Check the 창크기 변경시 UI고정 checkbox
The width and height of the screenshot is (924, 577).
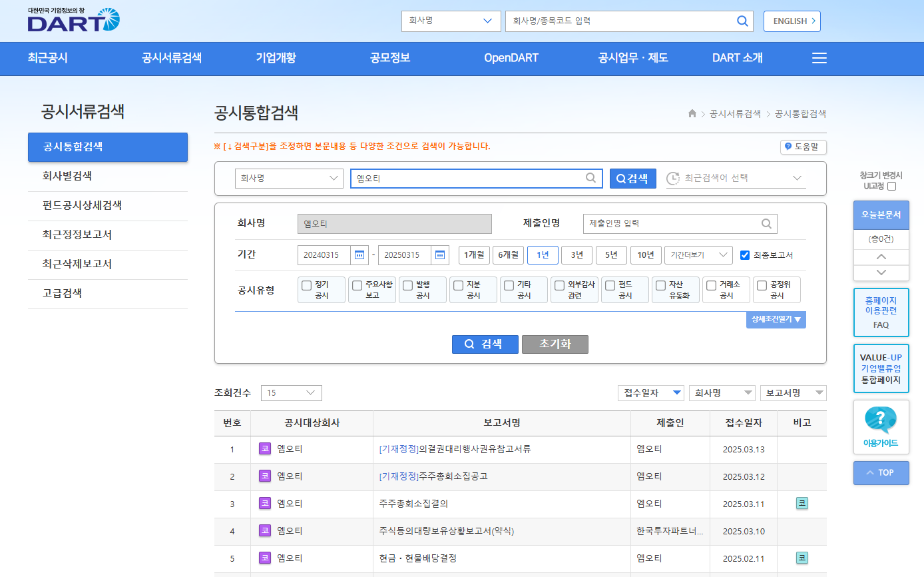(891, 187)
